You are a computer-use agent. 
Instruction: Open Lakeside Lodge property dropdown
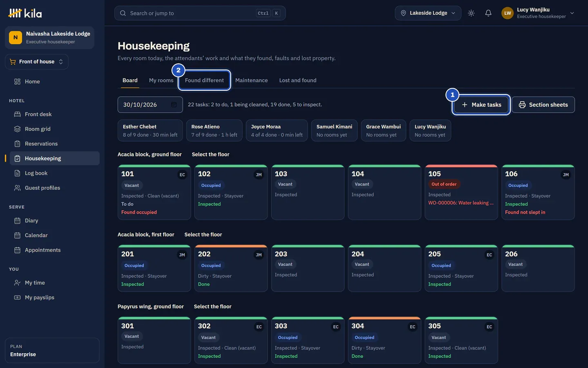click(428, 13)
